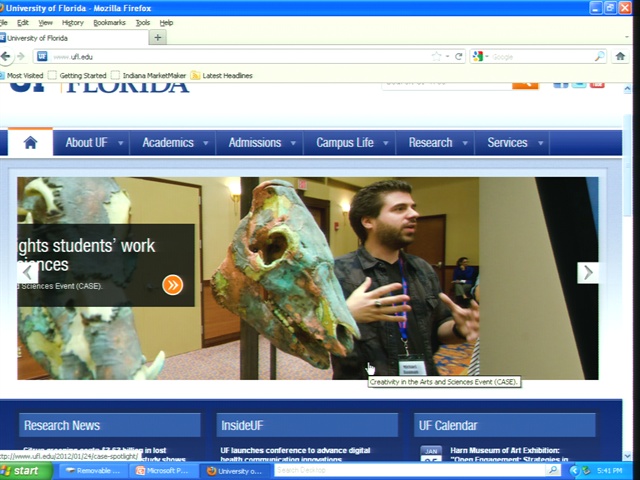Image resolution: width=640 pixels, height=480 pixels.
Task: Expand the Research dropdown arrow
Action: (464, 143)
